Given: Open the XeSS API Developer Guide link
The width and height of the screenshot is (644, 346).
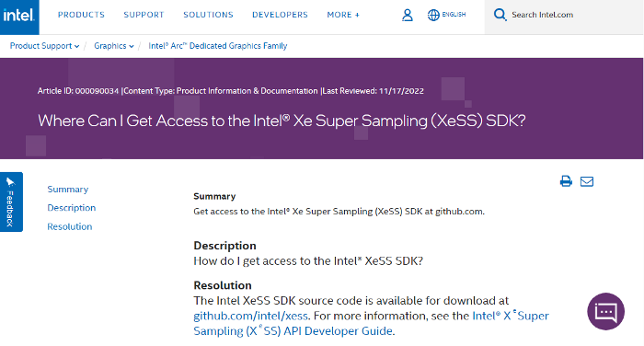Looking at the screenshot, I should (x=371, y=323).
